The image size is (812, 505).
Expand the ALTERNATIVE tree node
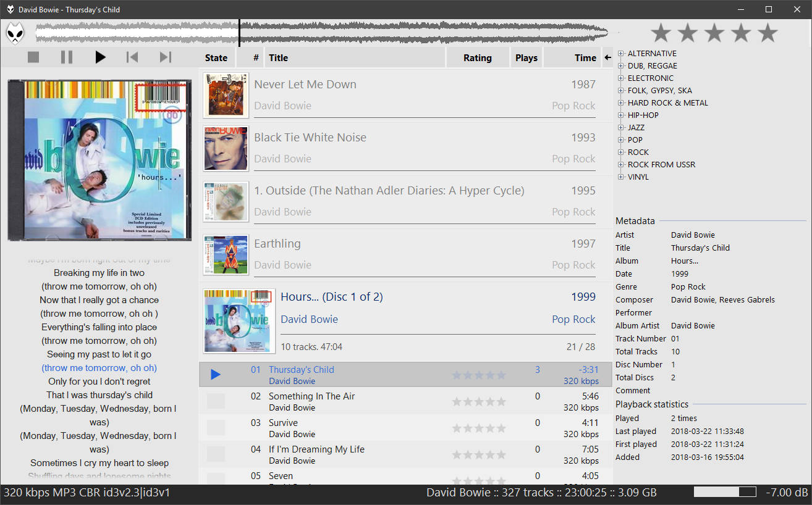(x=621, y=54)
